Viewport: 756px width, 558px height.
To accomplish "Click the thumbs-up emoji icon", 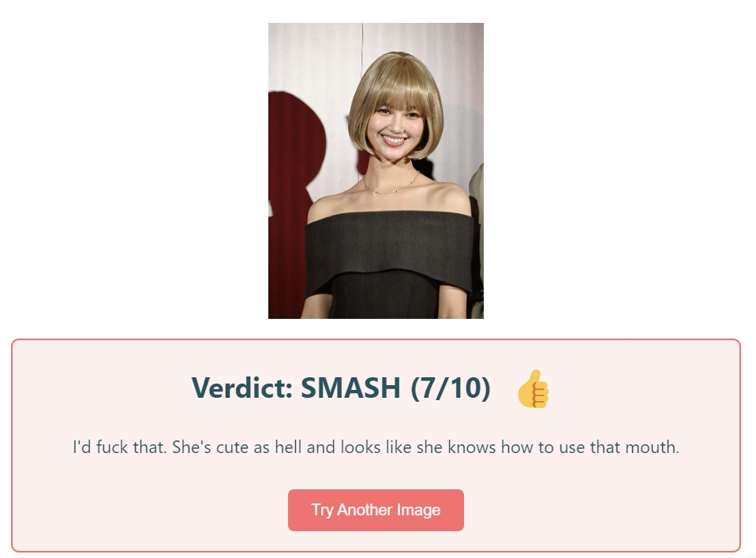I will (533, 389).
